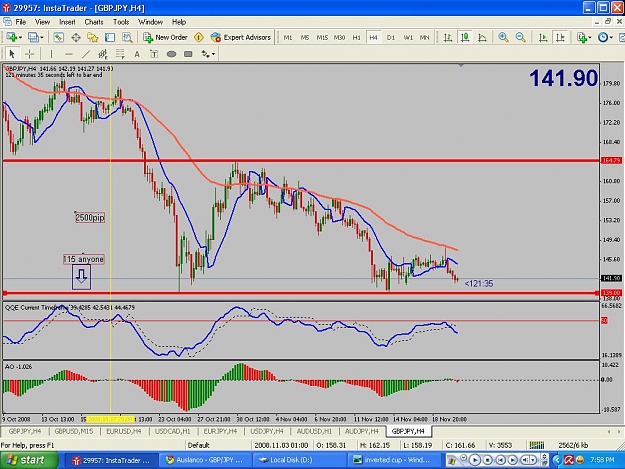The image size is (625, 469).
Task: Open the Insert menu
Action: point(67,22)
